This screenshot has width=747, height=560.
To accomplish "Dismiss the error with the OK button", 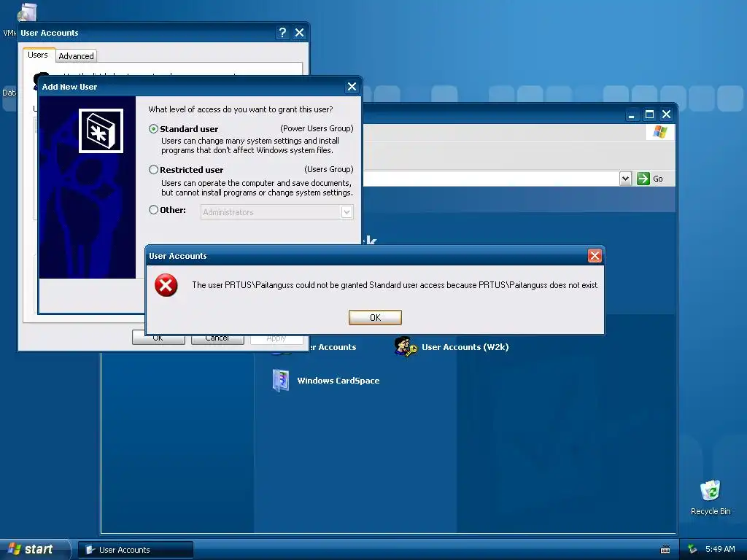I will click(375, 318).
